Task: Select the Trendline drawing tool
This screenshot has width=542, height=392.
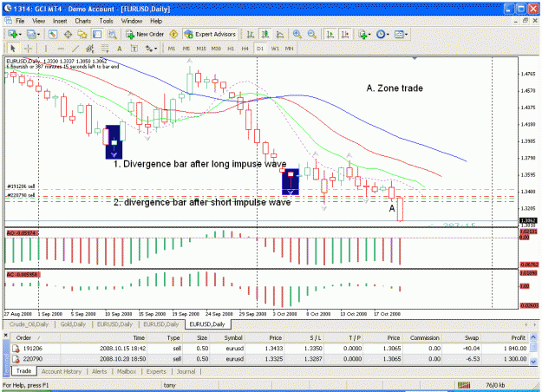Action: pos(75,49)
